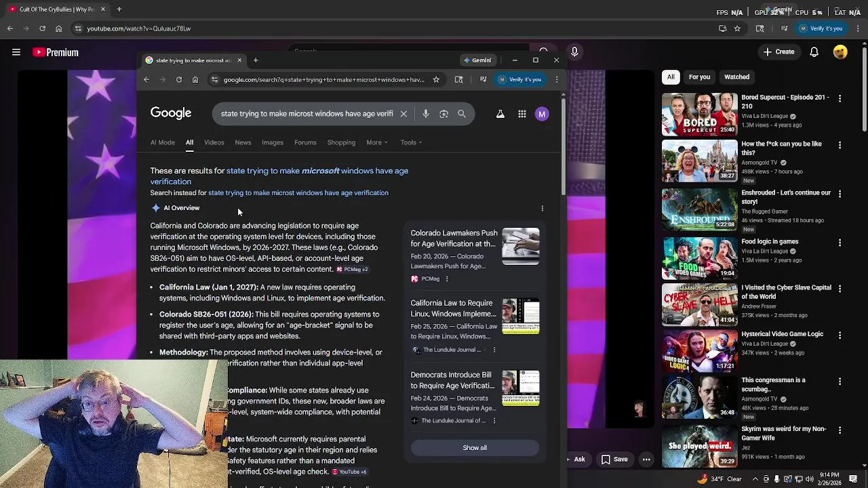Open Food logic in games thumbnail
Screen dimensions: 868x488
pos(699,258)
